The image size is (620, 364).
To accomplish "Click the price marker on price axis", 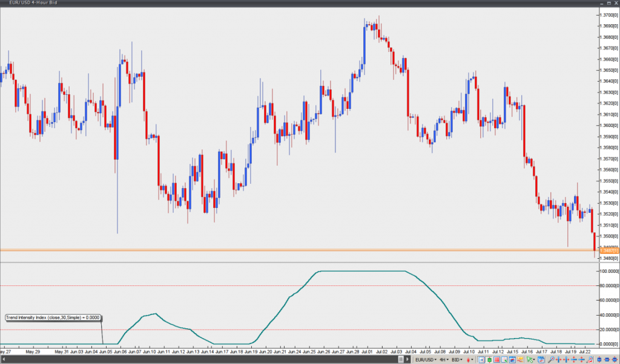I will [607, 250].
